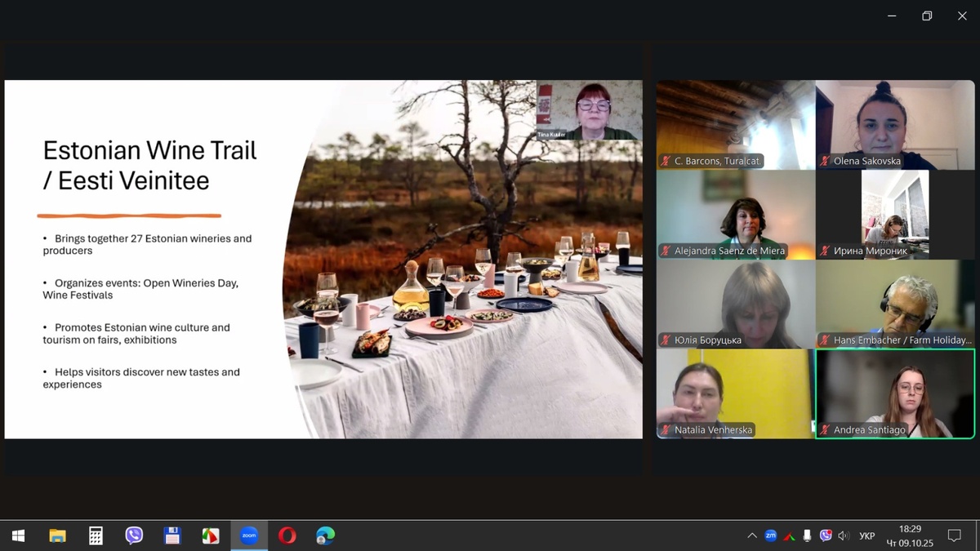Launch Microsoft Edge from the taskbar
Screen dimensions: 980x551
point(325,535)
